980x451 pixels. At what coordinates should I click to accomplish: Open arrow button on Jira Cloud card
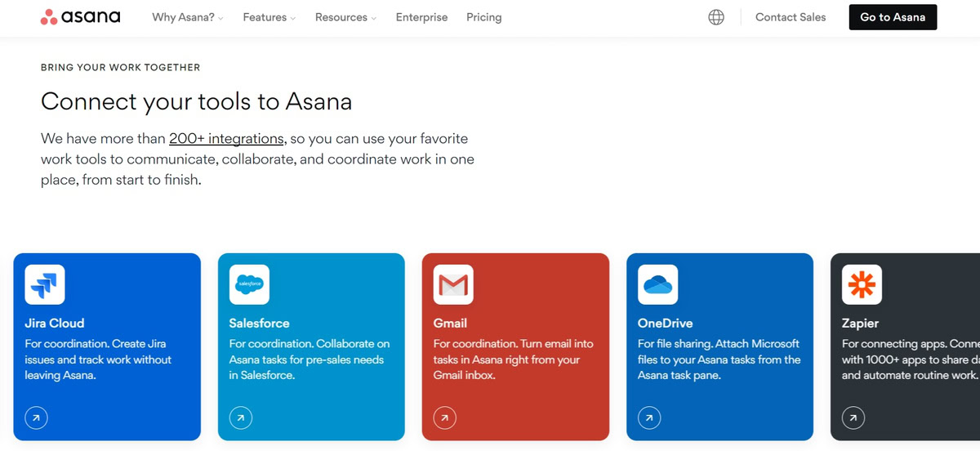pyautogui.click(x=36, y=418)
